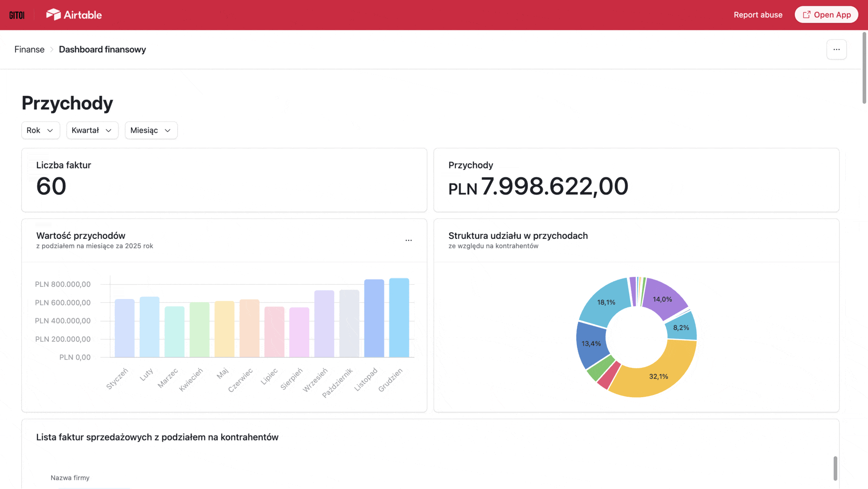Click the Airtable logo
The width and height of the screenshot is (868, 489).
(x=73, y=14)
